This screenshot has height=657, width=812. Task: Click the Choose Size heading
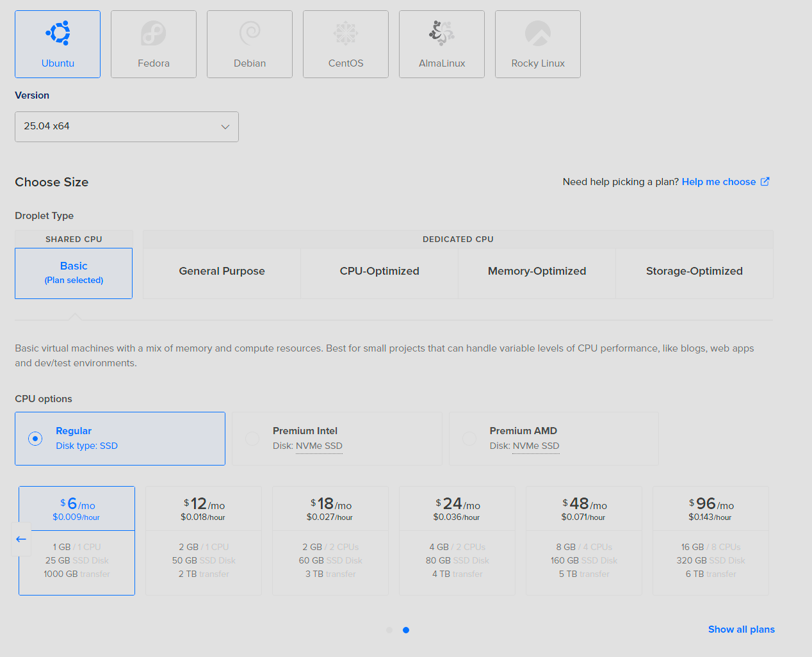(x=52, y=182)
